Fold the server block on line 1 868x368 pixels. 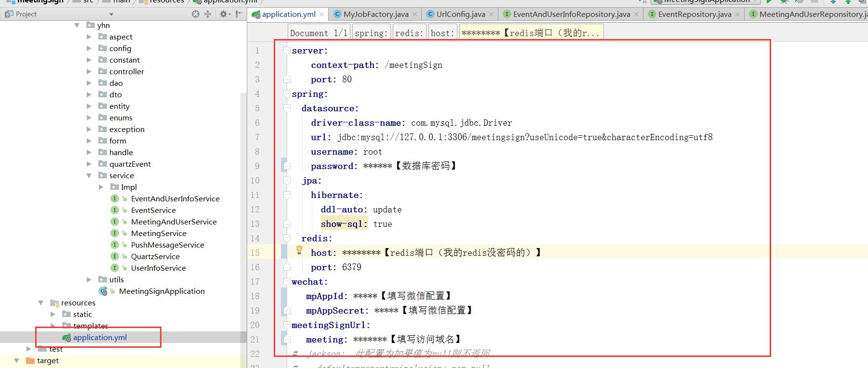coord(287,50)
